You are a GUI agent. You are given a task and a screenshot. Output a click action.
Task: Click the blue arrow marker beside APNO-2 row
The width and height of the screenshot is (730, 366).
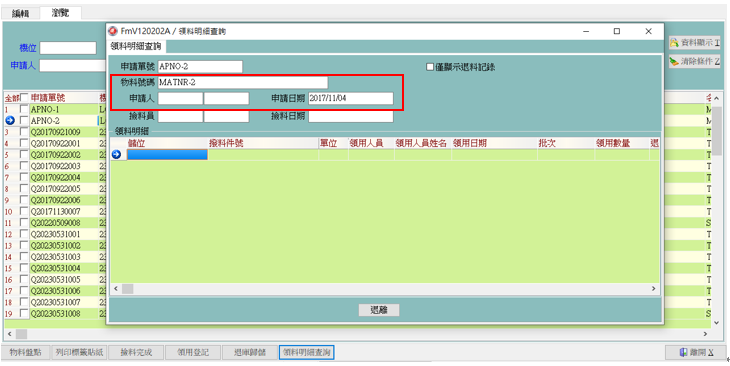10,121
